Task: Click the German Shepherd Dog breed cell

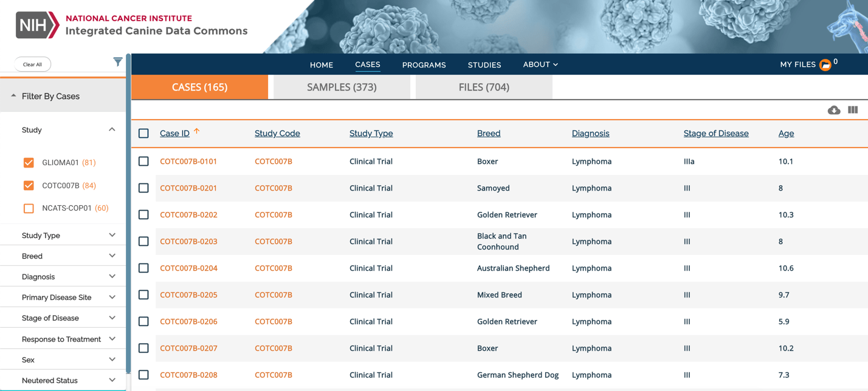Action: (x=518, y=375)
